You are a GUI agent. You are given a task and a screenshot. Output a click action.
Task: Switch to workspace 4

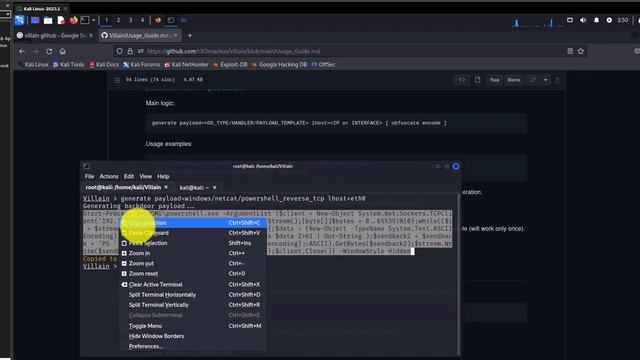pyautogui.click(x=142, y=20)
